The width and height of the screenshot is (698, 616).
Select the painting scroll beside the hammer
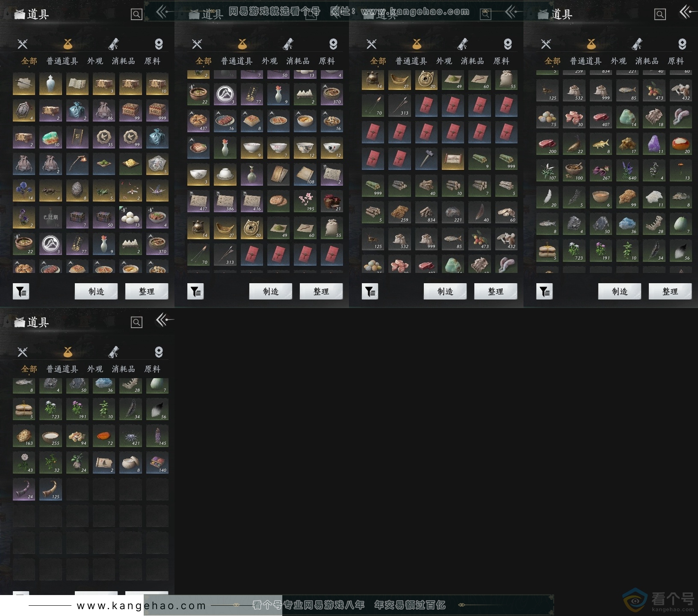coord(453,159)
